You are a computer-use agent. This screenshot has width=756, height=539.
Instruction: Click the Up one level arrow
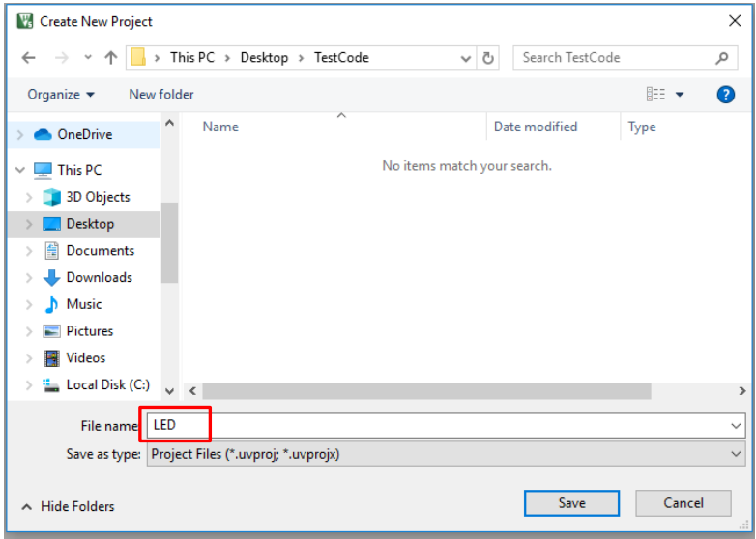click(110, 58)
